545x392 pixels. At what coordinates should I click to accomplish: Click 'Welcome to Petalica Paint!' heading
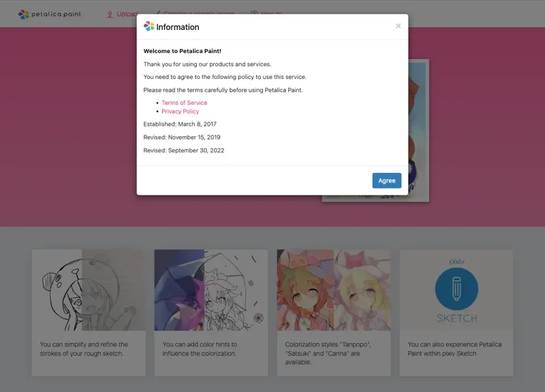[x=182, y=51]
